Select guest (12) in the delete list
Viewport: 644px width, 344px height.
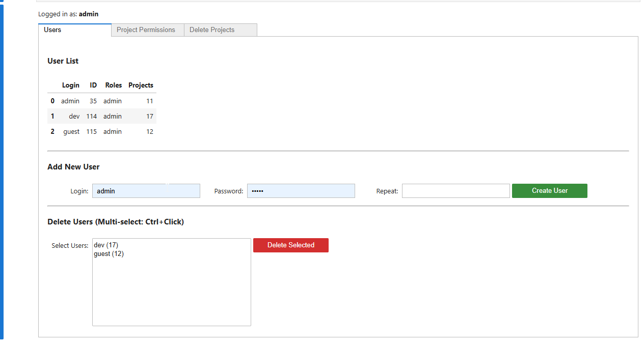(109, 254)
